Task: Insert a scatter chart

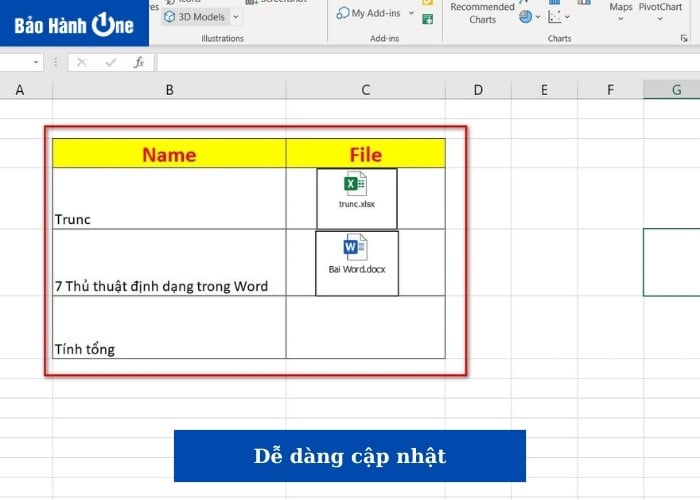Action: click(554, 17)
